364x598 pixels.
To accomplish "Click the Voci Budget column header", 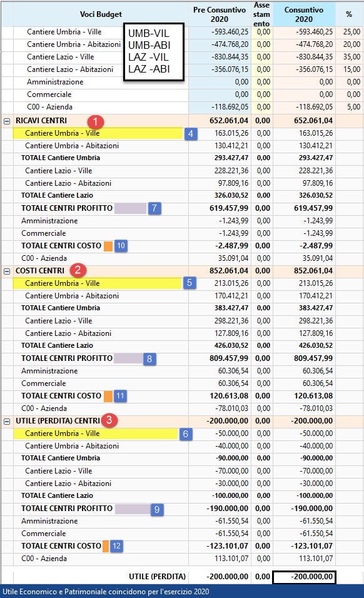I will click(101, 14).
